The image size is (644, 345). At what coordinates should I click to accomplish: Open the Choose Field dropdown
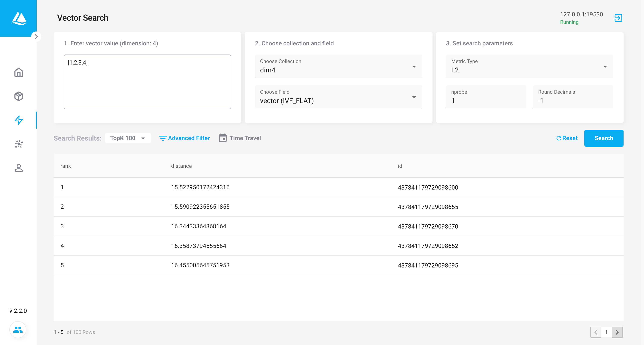click(338, 97)
